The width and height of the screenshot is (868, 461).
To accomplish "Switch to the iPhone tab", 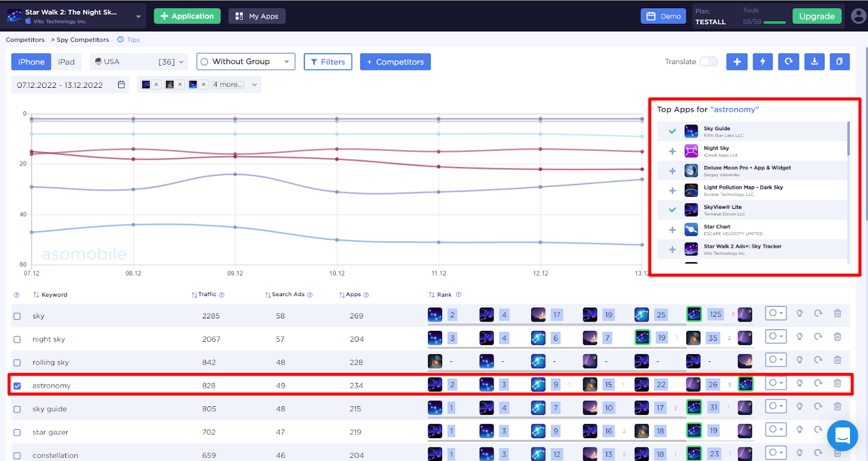I will pyautogui.click(x=31, y=62).
